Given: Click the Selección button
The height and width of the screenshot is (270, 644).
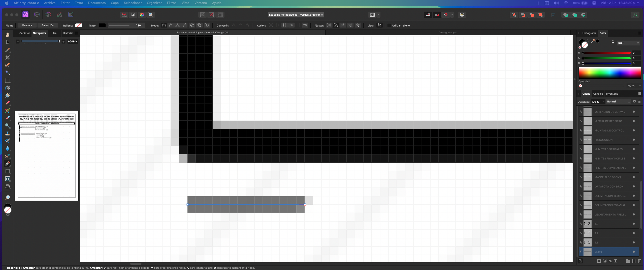Looking at the screenshot, I should [48, 25].
